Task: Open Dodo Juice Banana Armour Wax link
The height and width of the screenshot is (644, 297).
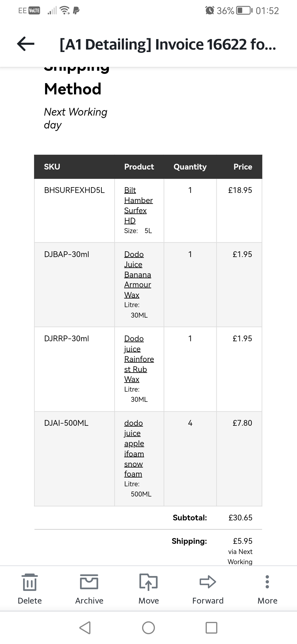Action: pyautogui.click(x=137, y=274)
